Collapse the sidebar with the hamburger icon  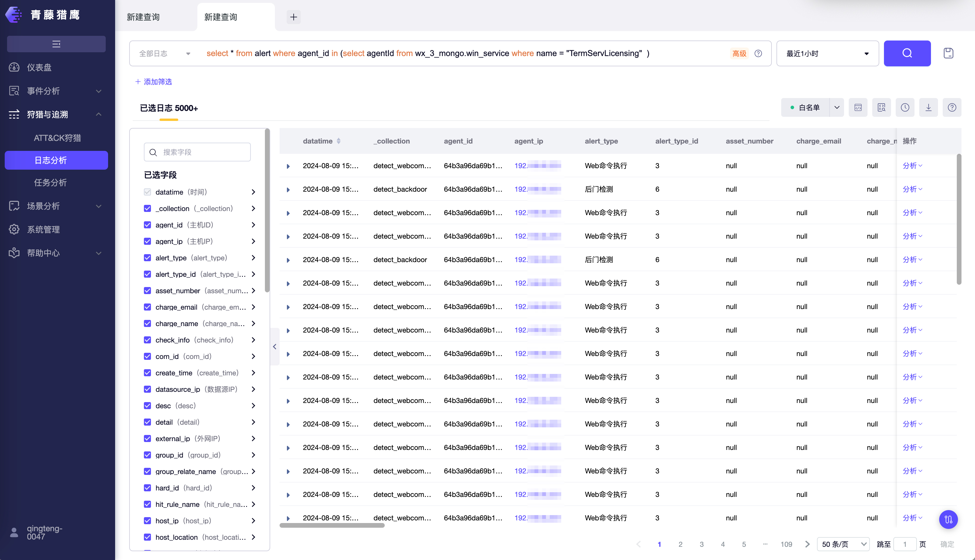click(56, 44)
